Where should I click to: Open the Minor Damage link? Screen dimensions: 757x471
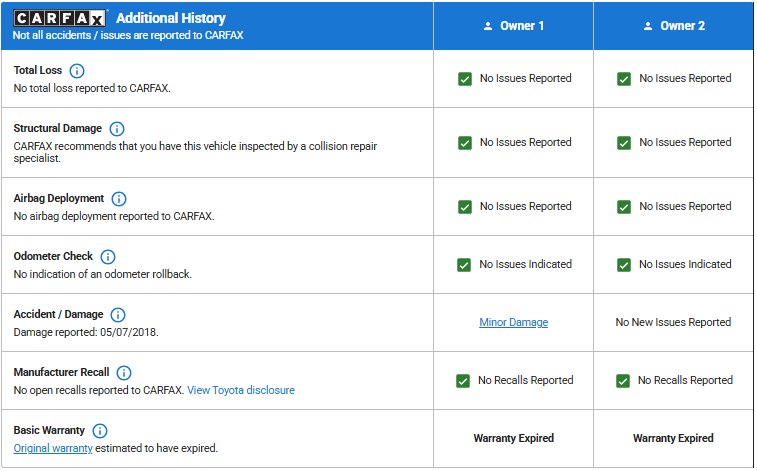[x=513, y=323]
